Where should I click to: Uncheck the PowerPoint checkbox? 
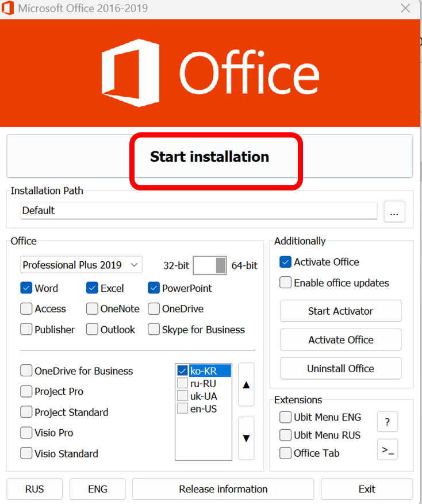(154, 288)
